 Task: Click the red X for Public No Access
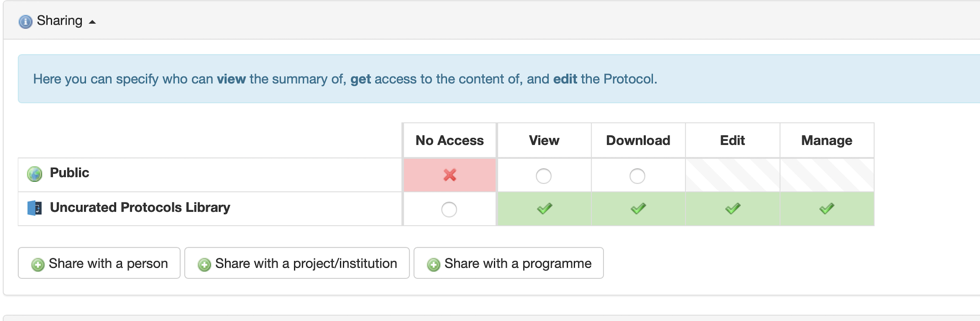coord(450,175)
